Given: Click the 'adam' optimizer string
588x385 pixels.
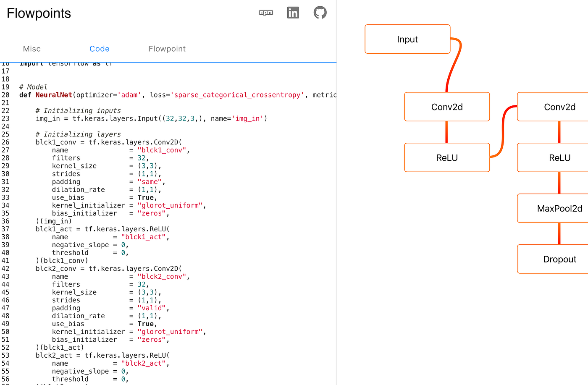Looking at the screenshot, I should click(x=129, y=95).
